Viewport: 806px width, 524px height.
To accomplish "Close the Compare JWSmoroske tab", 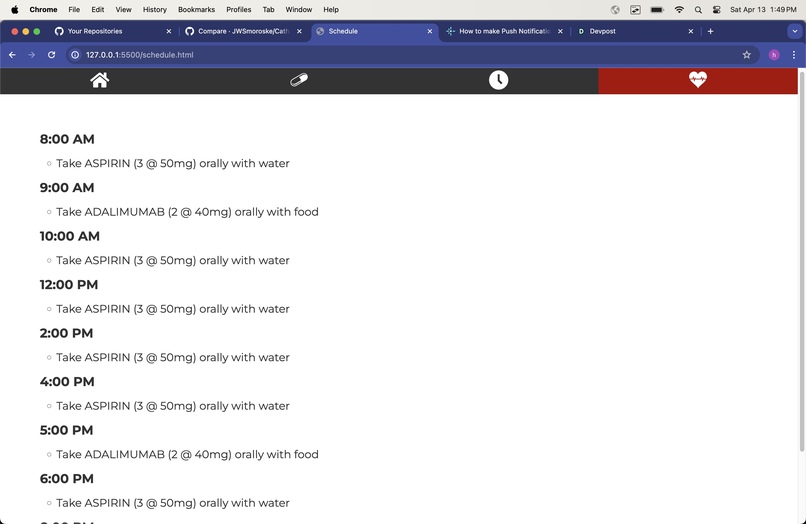I will pyautogui.click(x=299, y=31).
